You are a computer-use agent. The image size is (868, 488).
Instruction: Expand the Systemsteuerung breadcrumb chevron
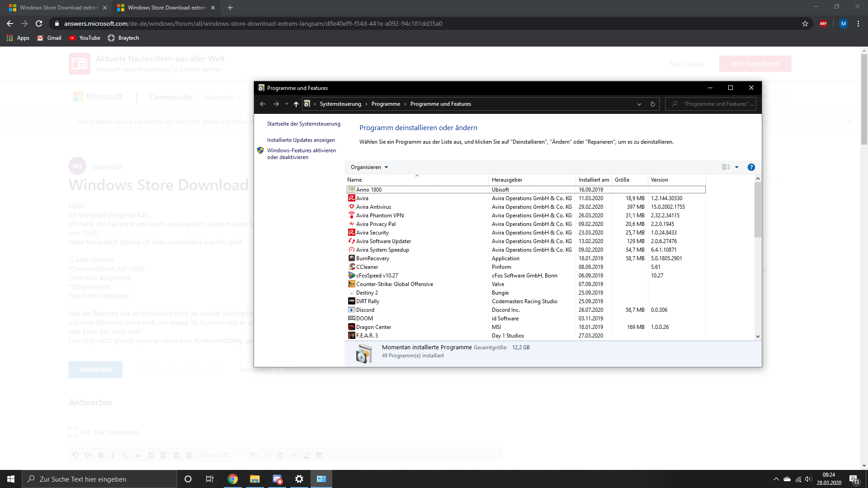pyautogui.click(x=366, y=104)
